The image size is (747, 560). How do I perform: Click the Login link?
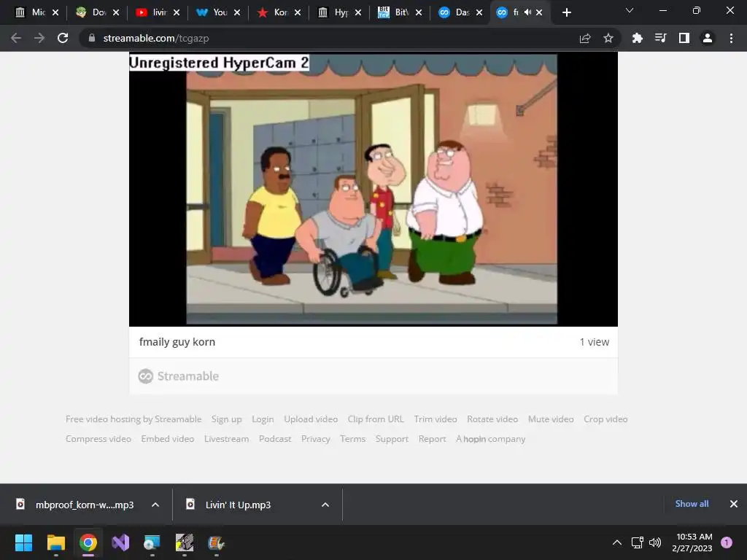[263, 419]
